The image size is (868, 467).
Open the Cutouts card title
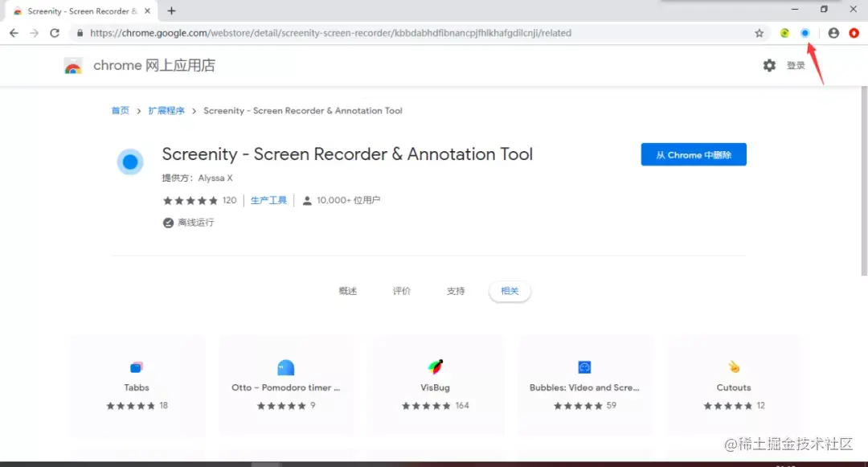pyautogui.click(x=734, y=388)
